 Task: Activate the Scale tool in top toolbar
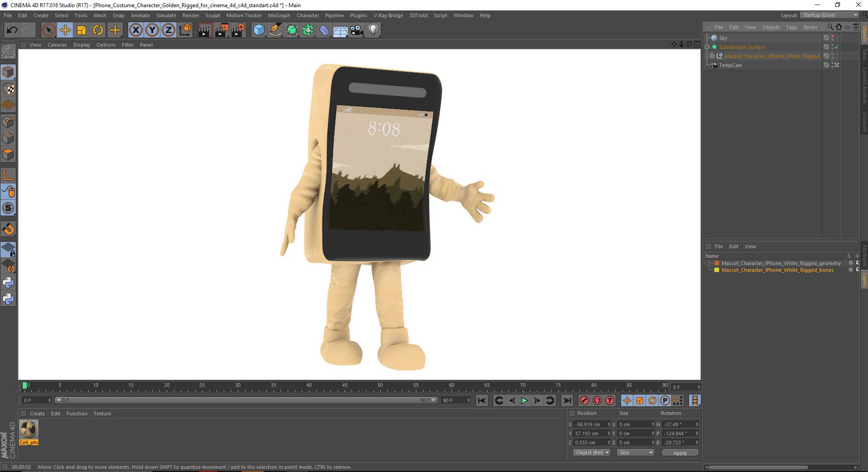click(x=82, y=30)
